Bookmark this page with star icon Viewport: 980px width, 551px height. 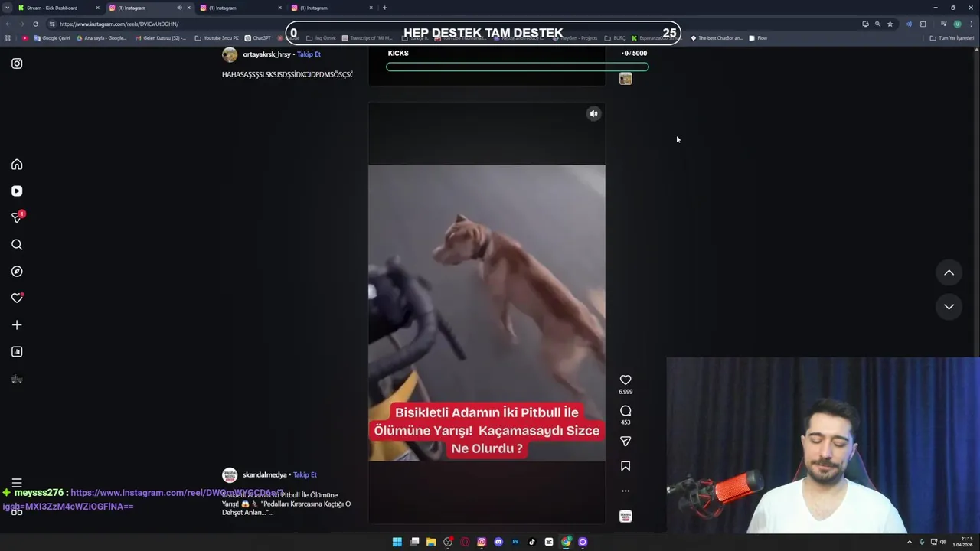890,24
